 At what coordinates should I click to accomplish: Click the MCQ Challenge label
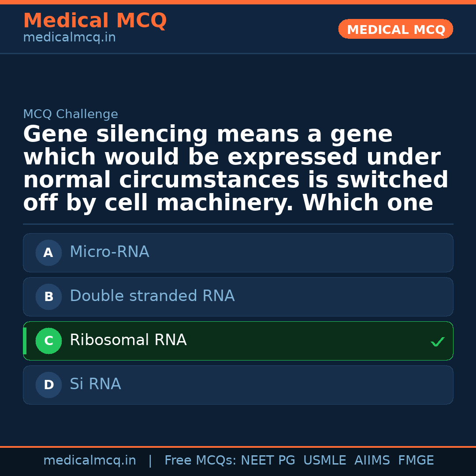[x=71, y=115]
